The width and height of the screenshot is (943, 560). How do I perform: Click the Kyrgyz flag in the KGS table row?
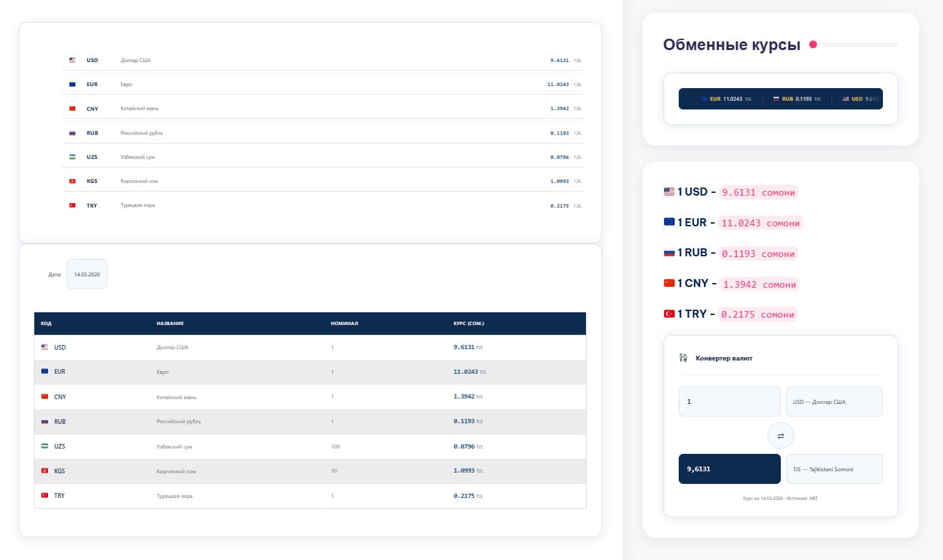pyautogui.click(x=45, y=471)
